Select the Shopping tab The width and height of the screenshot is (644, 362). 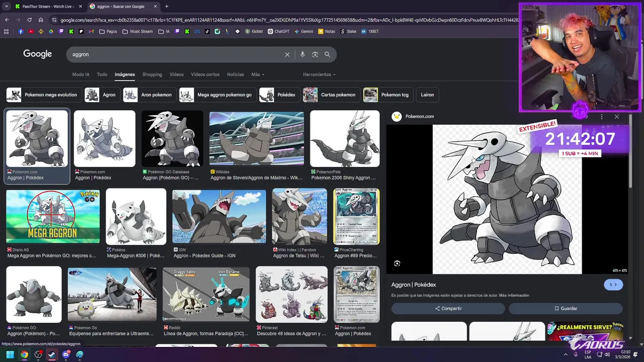tap(152, 74)
